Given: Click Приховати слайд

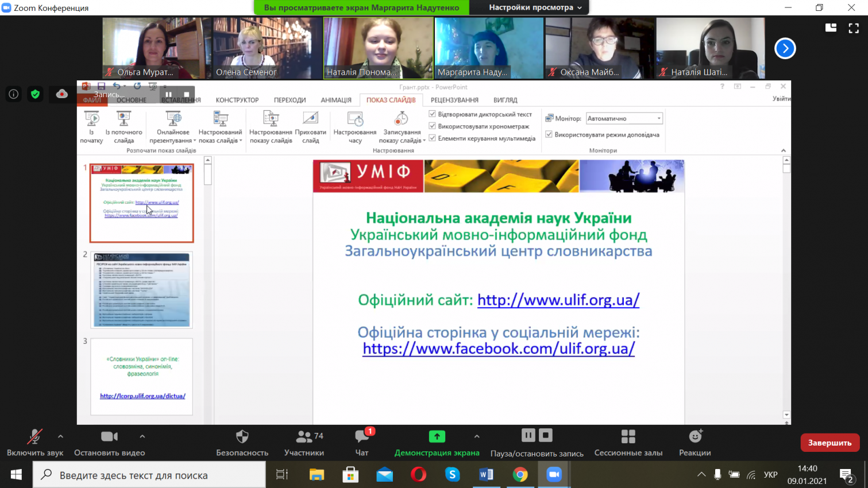Looking at the screenshot, I should [x=310, y=127].
